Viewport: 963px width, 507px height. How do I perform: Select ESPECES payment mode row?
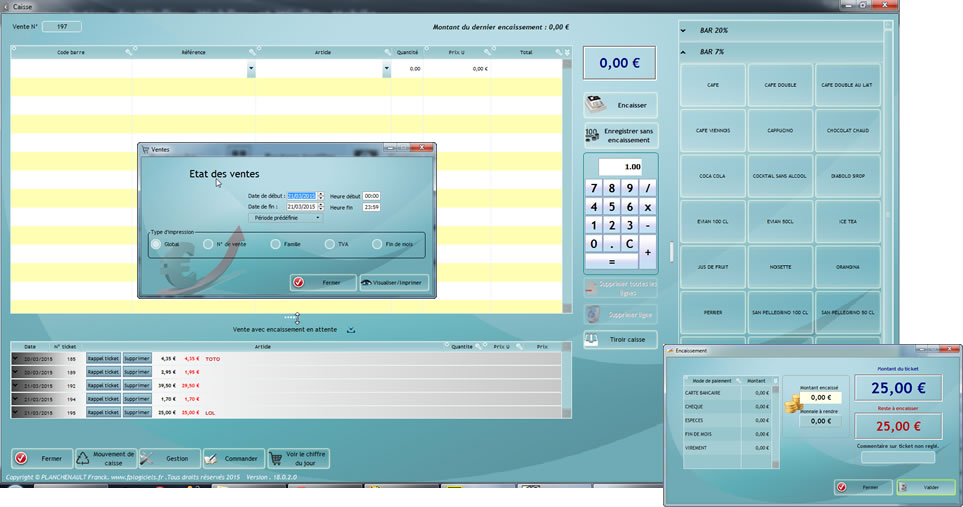tap(727, 420)
